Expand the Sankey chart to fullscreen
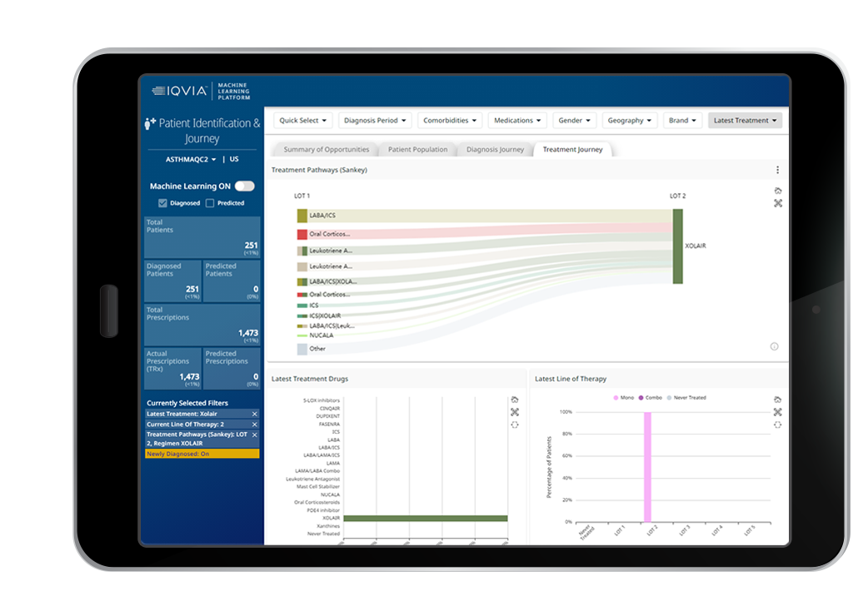Viewport: 853px width, 616px height. coord(777,203)
